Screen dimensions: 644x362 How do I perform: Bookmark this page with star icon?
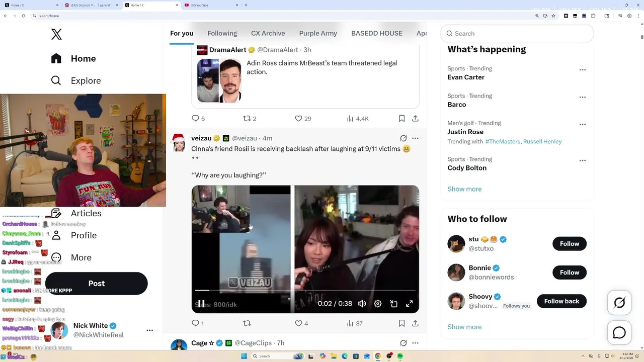click(553, 16)
